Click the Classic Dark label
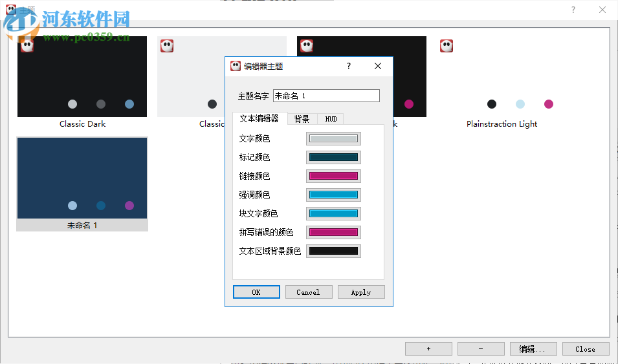The width and height of the screenshot is (618, 364). (82, 124)
